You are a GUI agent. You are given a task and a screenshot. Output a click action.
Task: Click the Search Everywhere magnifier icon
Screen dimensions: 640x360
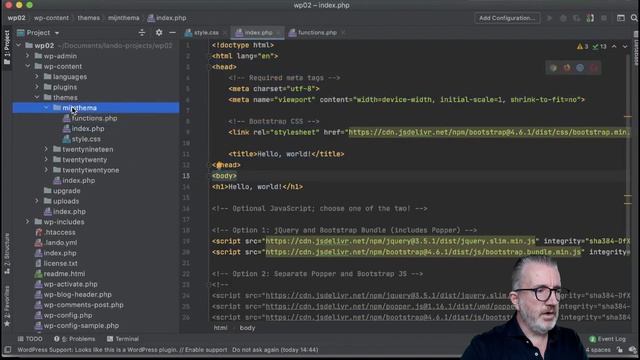[x=634, y=18]
